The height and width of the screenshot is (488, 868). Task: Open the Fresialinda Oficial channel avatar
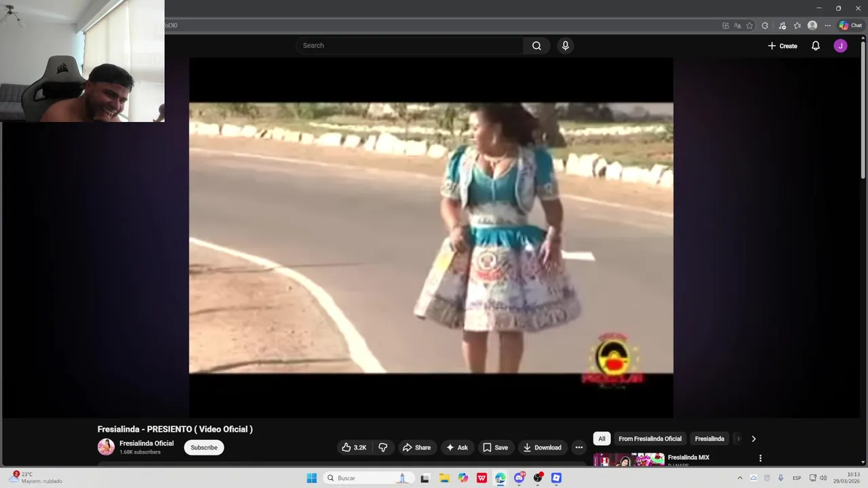106,447
